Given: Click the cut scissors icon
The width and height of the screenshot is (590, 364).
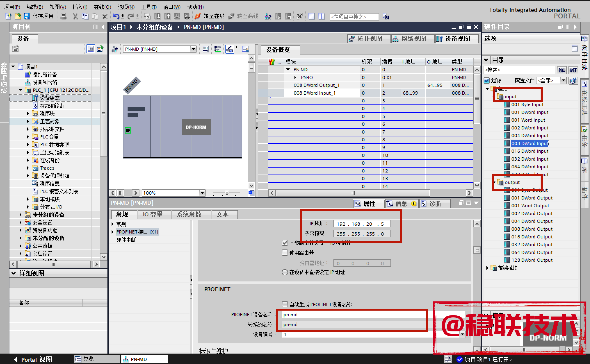Looking at the screenshot, I should 75,16.
